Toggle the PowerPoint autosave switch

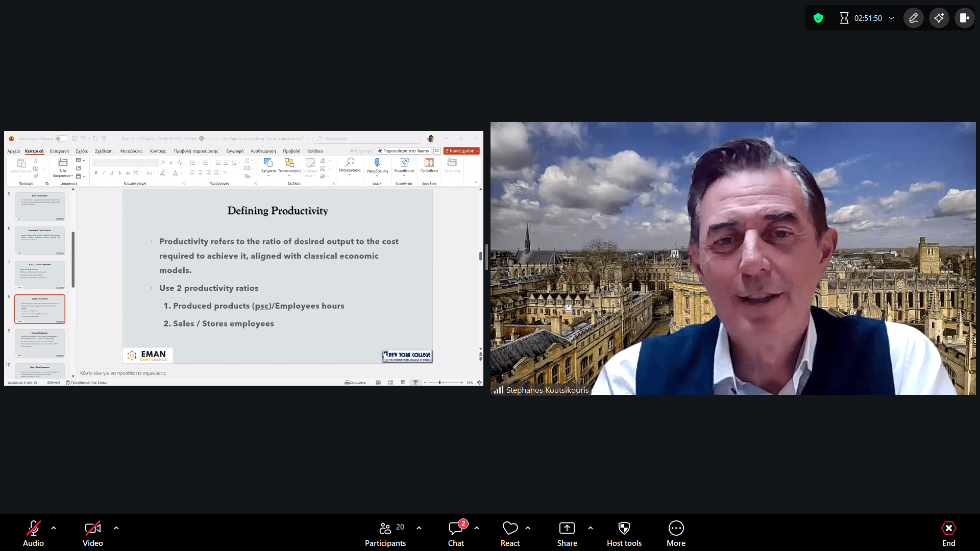(61, 139)
